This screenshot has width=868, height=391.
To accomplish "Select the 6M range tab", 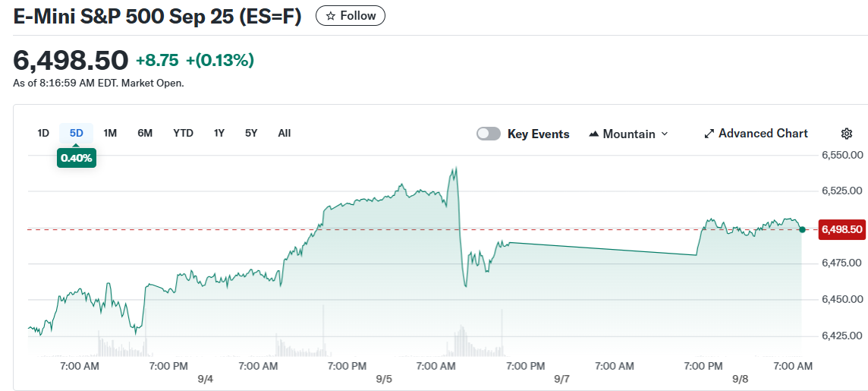I will coord(145,133).
